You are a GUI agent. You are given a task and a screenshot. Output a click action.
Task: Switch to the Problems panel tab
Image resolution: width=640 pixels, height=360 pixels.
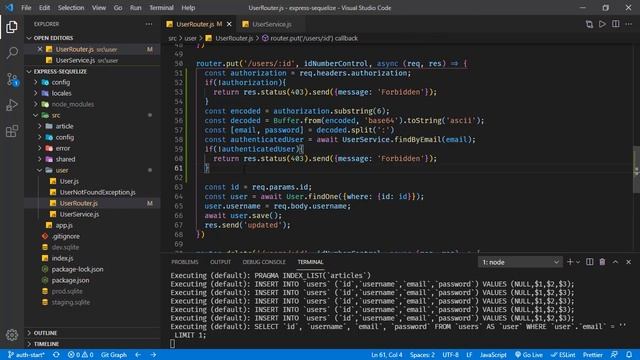[x=184, y=262]
